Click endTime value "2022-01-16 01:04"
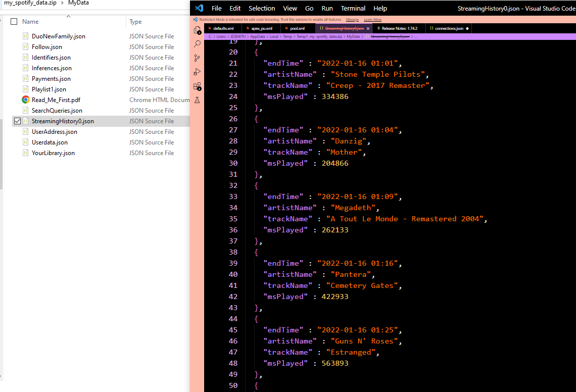 [x=357, y=130]
